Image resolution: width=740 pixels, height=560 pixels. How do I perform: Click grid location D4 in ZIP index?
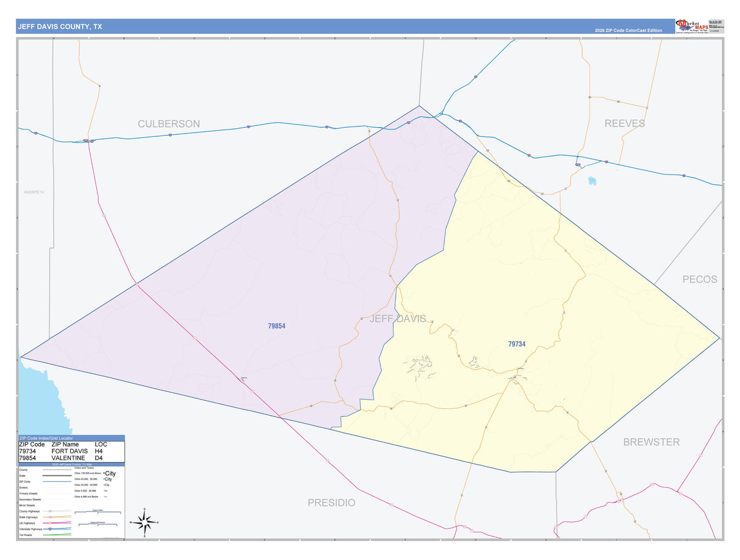click(99, 458)
